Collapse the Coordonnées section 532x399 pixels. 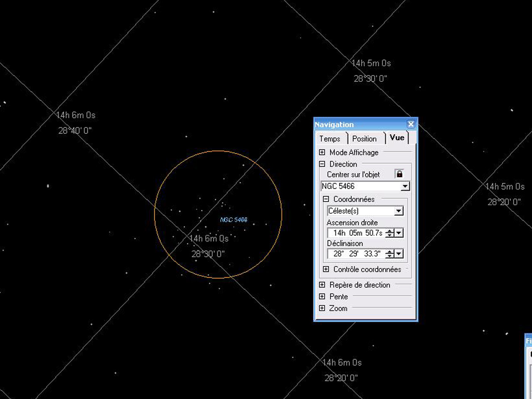(x=326, y=199)
